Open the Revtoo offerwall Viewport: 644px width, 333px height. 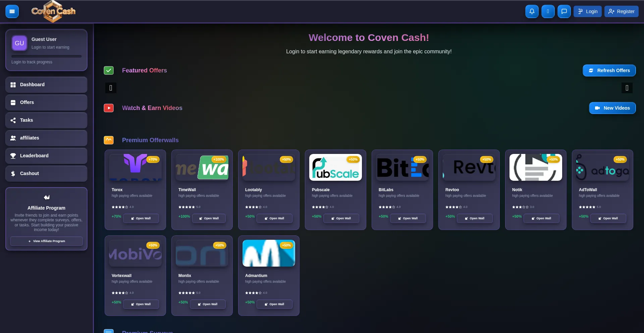475,218
